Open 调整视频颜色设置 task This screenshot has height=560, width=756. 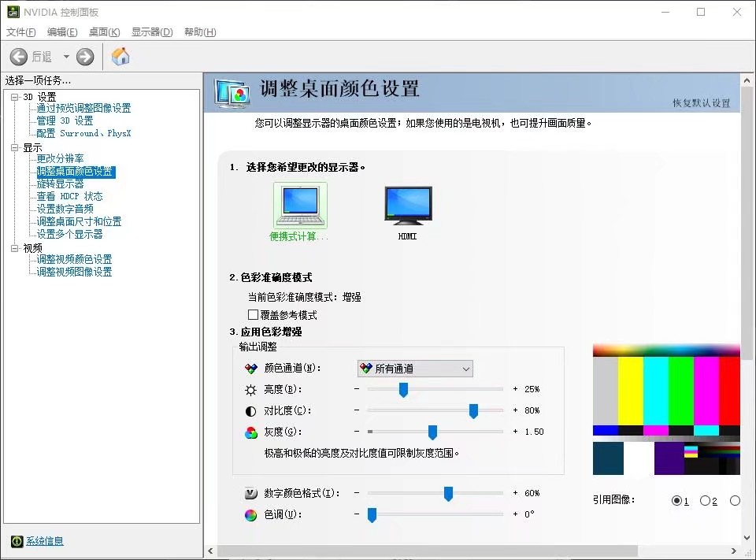[74, 259]
